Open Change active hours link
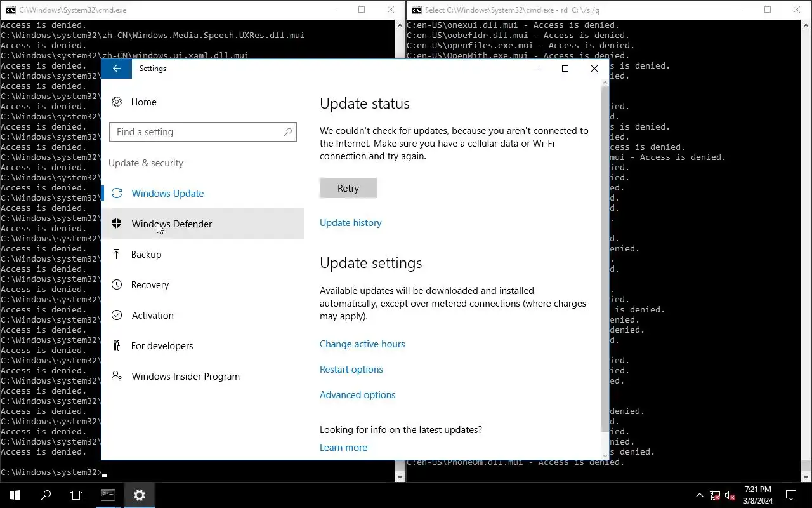 (362, 344)
